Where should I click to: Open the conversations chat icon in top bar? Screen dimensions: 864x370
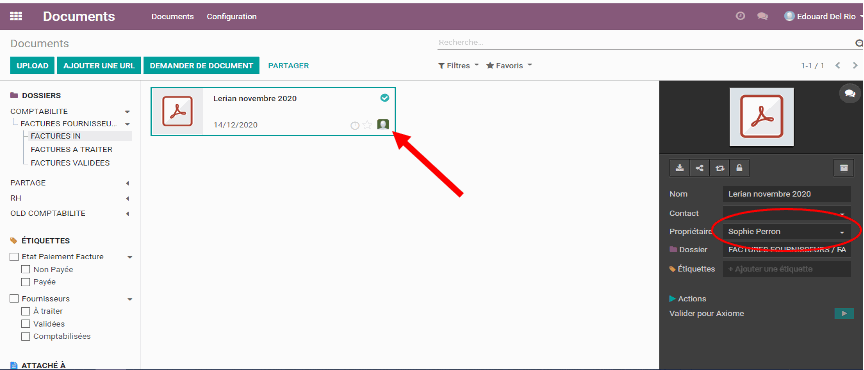[x=763, y=17]
